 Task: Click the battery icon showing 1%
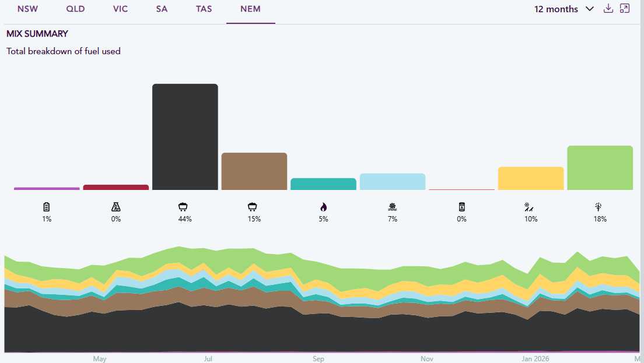tap(47, 207)
